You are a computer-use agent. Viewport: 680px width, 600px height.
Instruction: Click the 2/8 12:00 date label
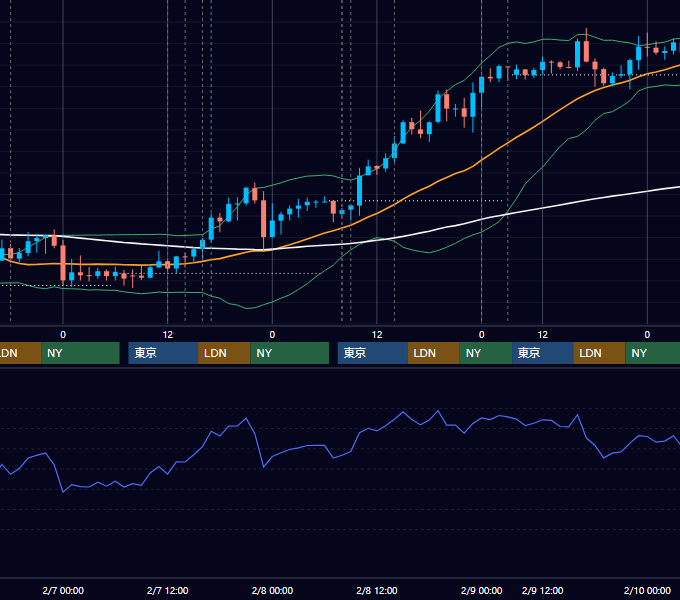point(377,590)
